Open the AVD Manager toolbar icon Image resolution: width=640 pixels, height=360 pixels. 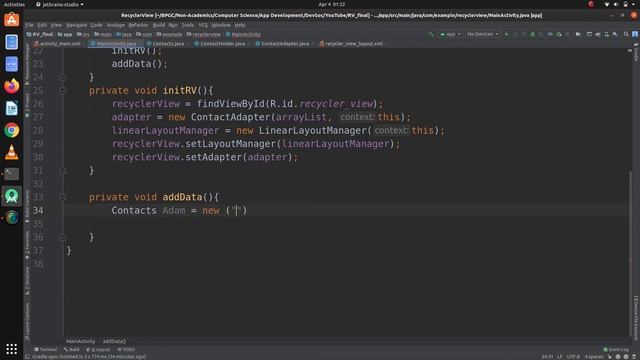pos(607,34)
